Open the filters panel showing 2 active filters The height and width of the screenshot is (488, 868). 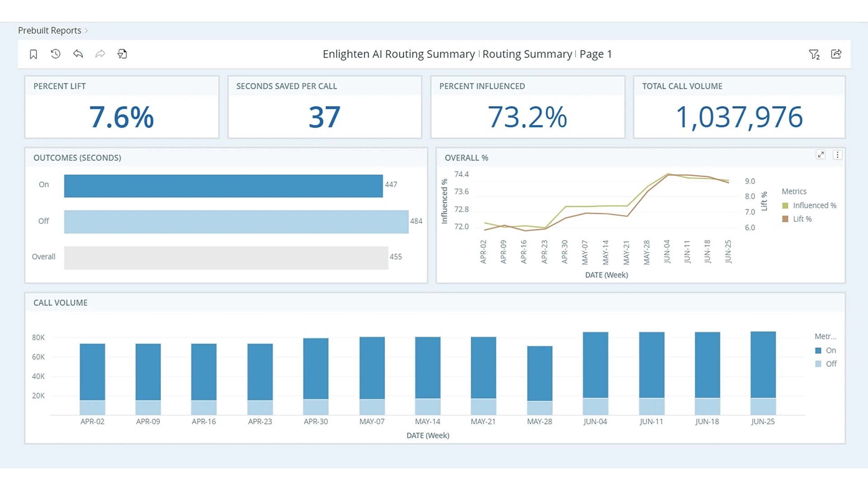coord(815,54)
